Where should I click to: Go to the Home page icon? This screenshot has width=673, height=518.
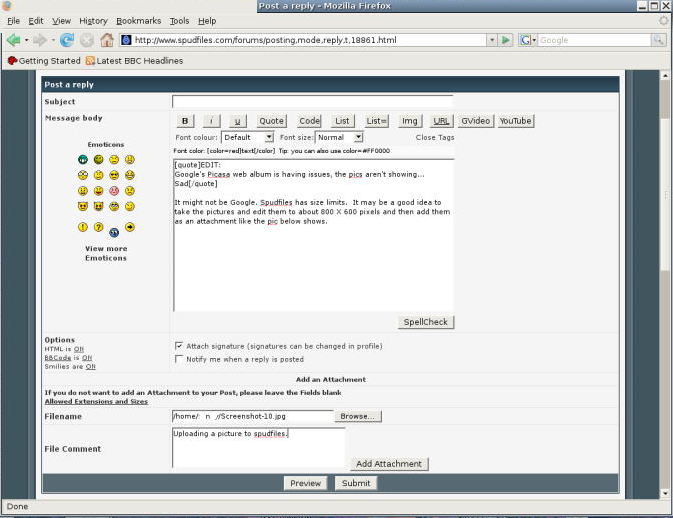tap(106, 40)
